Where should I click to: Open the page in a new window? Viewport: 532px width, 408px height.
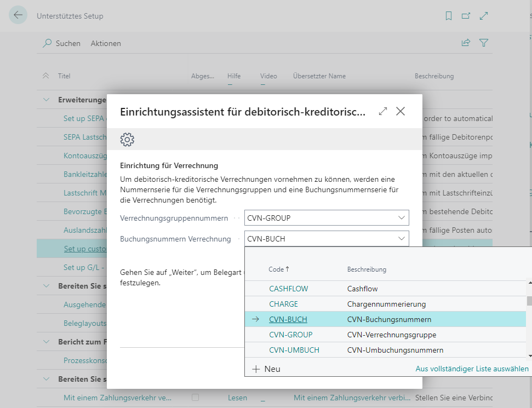pyautogui.click(x=466, y=15)
